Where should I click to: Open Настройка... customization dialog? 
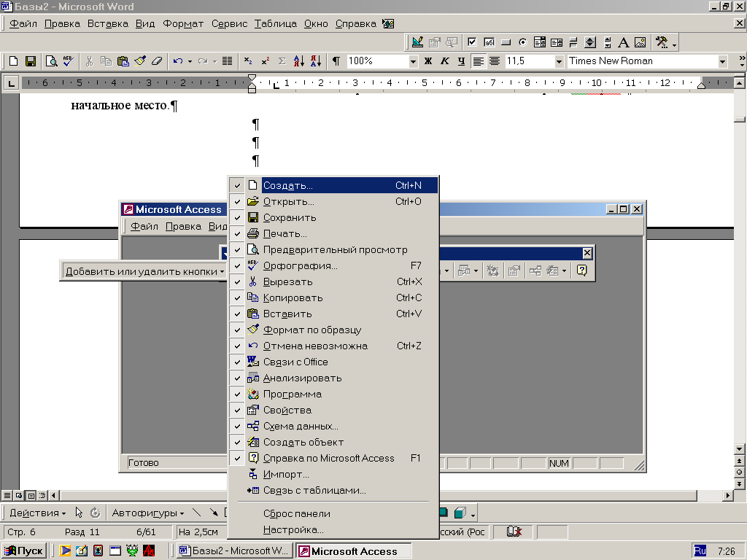click(333, 529)
